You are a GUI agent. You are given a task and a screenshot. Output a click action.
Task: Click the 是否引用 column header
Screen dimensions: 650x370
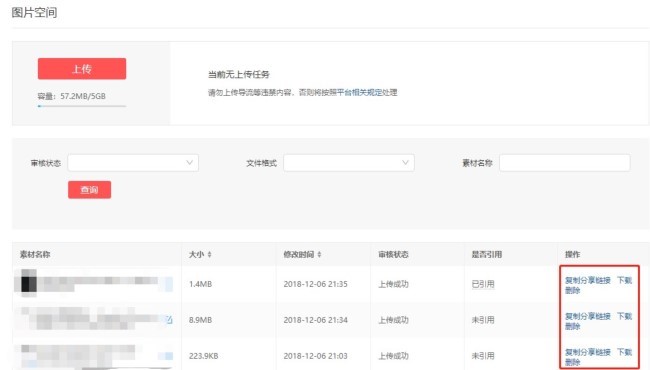[487, 254]
